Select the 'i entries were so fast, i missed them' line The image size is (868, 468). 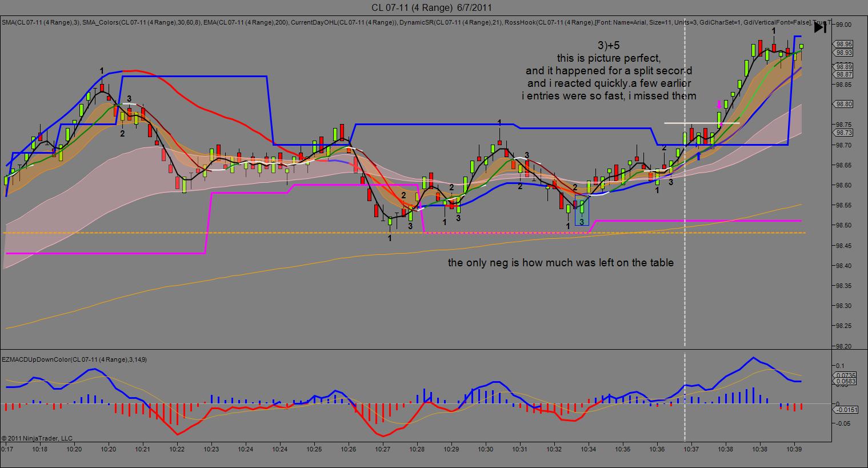coord(609,96)
